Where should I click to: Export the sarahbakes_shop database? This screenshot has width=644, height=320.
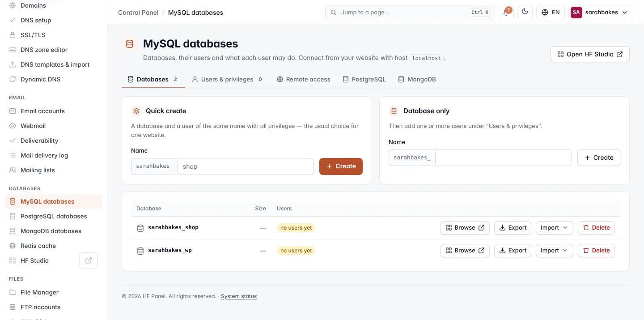(513, 228)
